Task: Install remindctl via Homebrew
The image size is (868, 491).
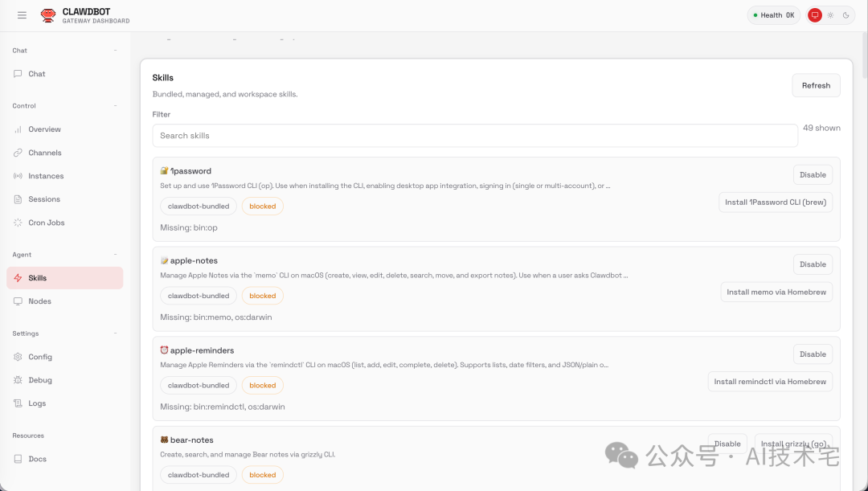Action: (x=770, y=382)
